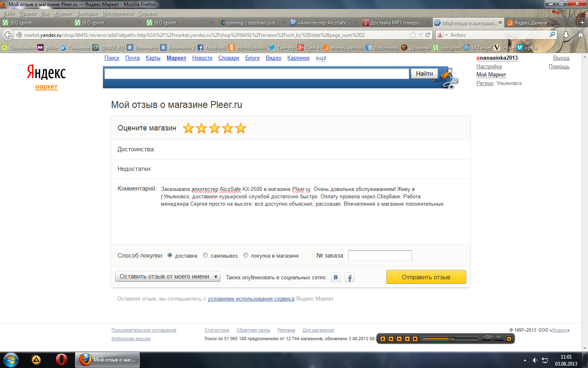Open the Гисметео bookmark

point(75,48)
